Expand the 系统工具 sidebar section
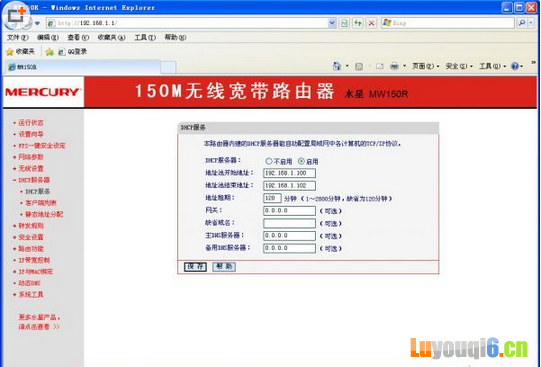Viewport: 541px width, 367px height. (28, 295)
